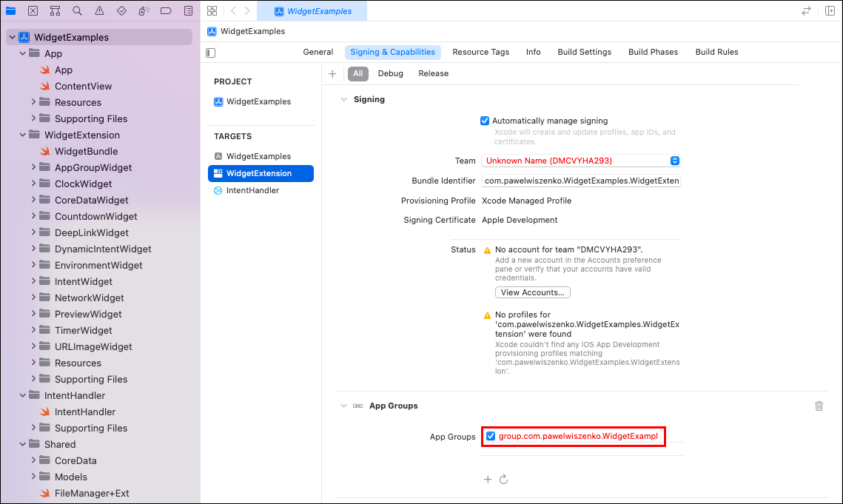Open the related items grid icon
843x504 pixels.
212,11
